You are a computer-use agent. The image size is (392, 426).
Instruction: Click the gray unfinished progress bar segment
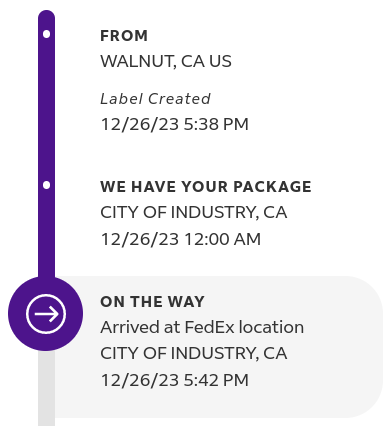click(x=46, y=388)
